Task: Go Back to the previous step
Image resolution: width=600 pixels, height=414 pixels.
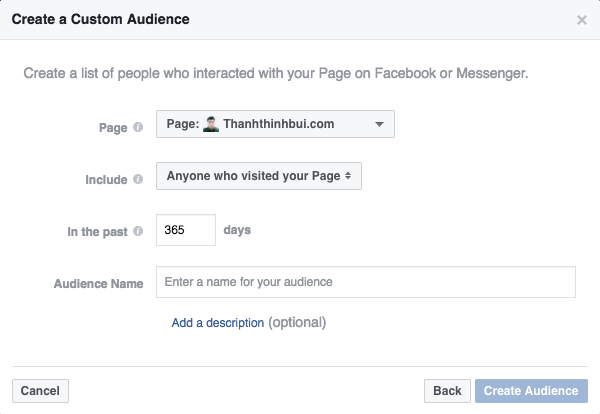Action: point(447,391)
